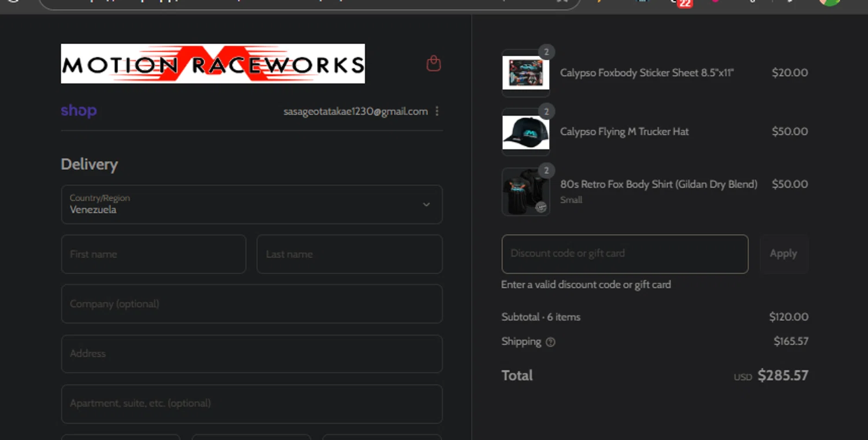View 80s Retro Fox Body Shirt thumbnail
The image size is (868, 440).
[x=525, y=192]
